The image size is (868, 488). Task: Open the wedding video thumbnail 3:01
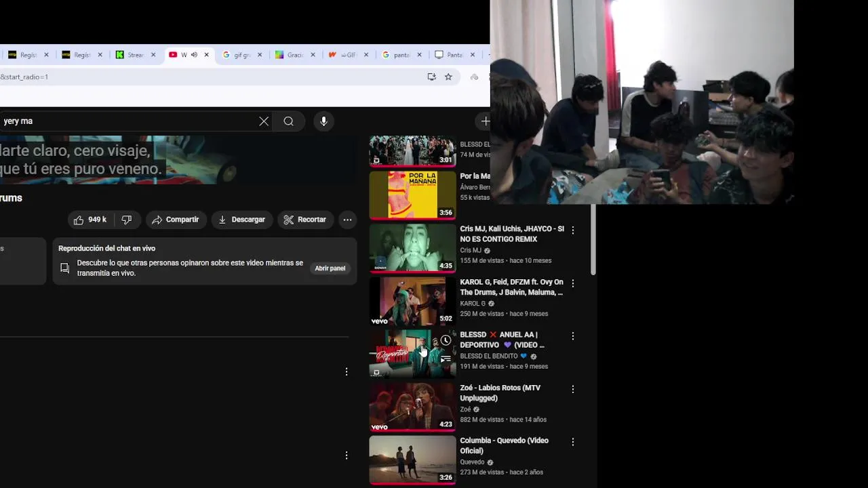click(412, 151)
